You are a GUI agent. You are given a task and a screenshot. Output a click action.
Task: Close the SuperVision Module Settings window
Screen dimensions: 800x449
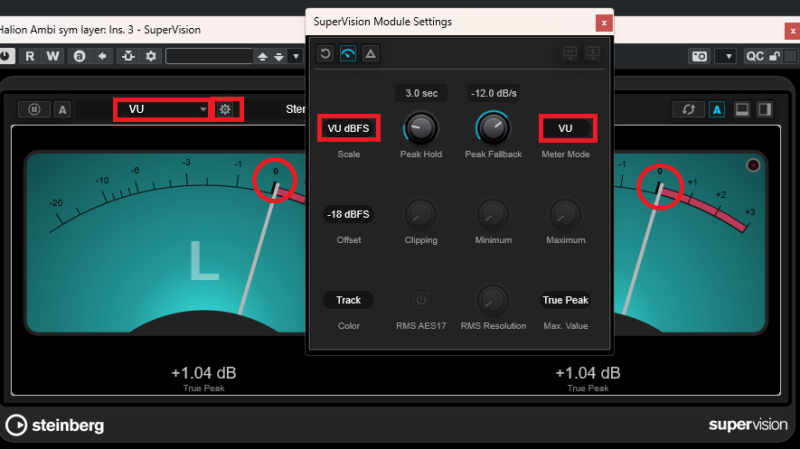[604, 22]
